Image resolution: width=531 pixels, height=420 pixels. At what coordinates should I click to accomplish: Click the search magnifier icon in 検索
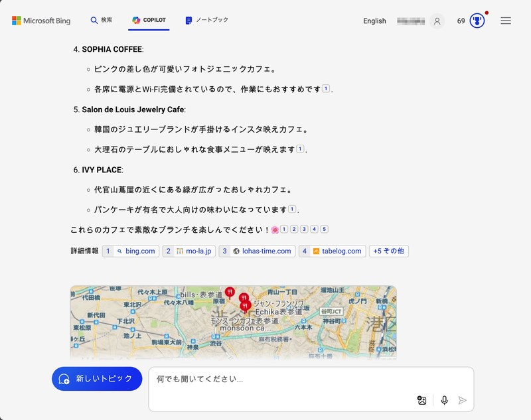click(x=94, y=21)
